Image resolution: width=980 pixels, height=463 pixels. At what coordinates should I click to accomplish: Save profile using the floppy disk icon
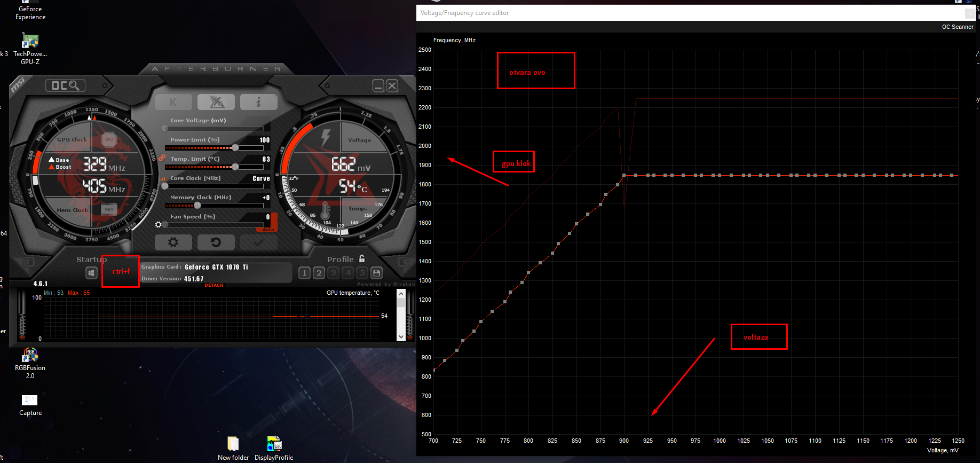(x=376, y=273)
